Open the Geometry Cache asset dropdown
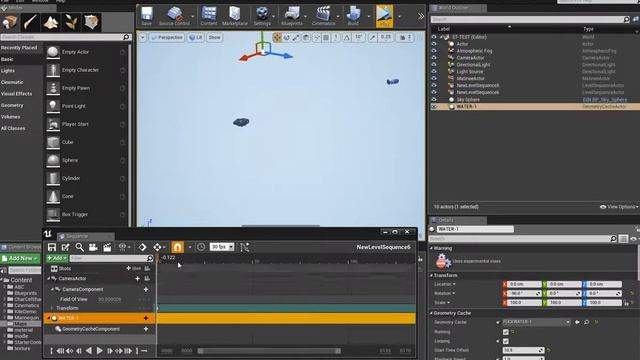The width and height of the screenshot is (640, 360). (536, 322)
